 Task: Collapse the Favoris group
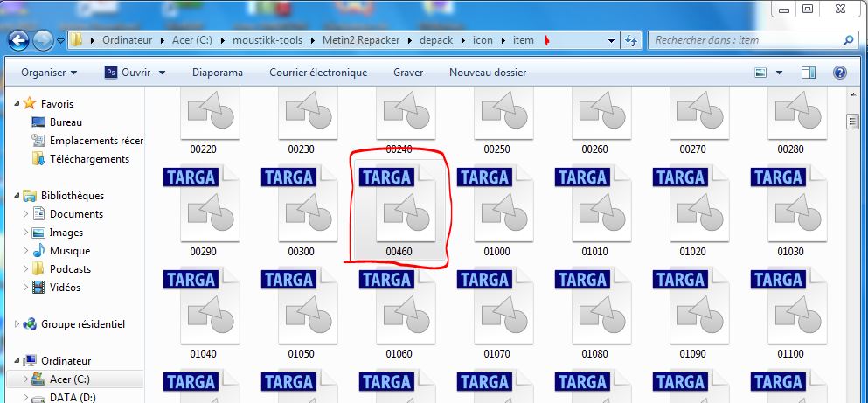[17, 103]
